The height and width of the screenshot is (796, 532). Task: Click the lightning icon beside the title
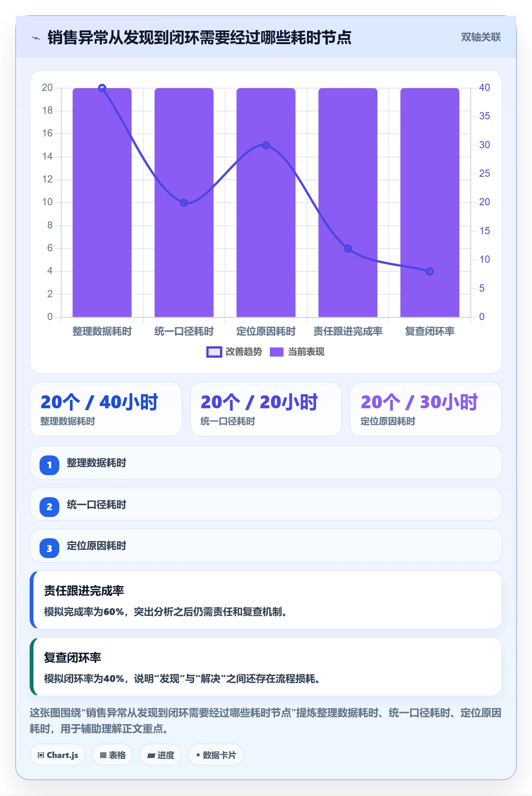(36, 38)
